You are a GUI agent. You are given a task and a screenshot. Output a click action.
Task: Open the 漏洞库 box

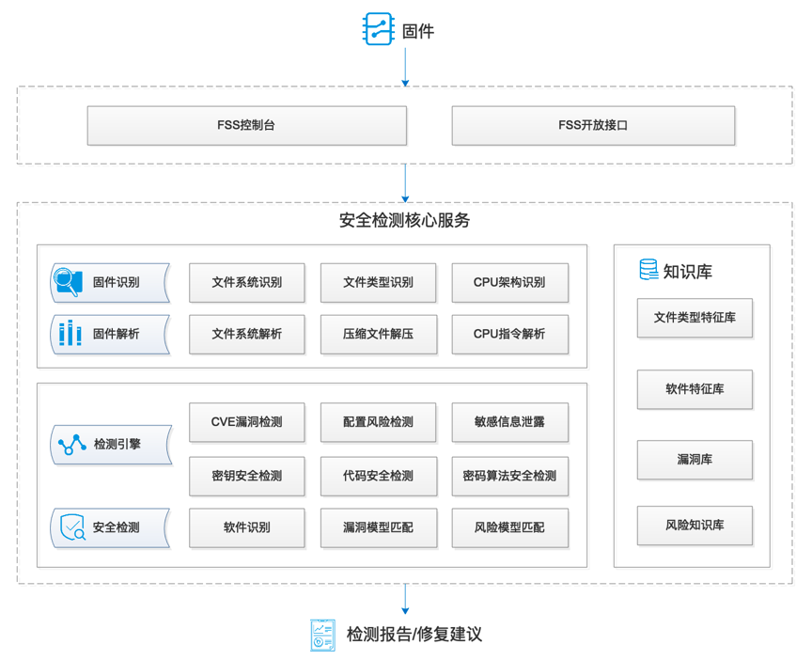tap(695, 460)
